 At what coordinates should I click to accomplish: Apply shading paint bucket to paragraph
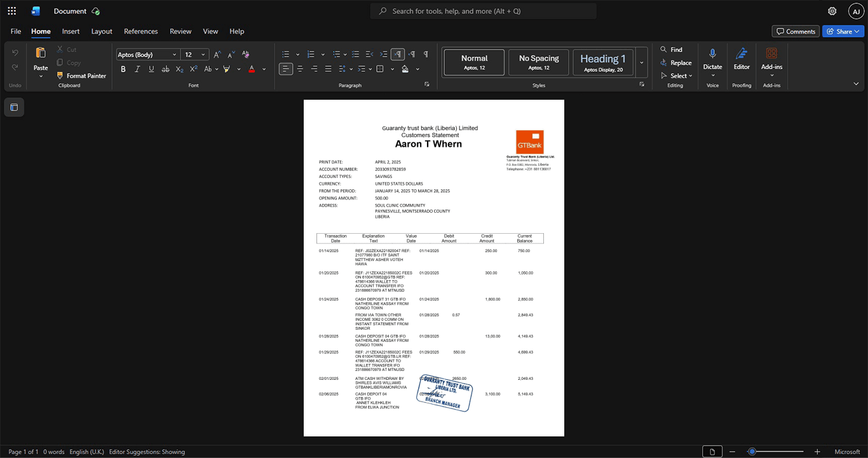tap(405, 69)
